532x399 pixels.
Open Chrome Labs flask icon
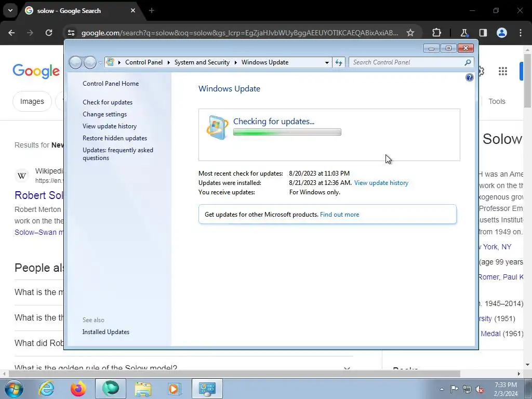click(x=464, y=33)
